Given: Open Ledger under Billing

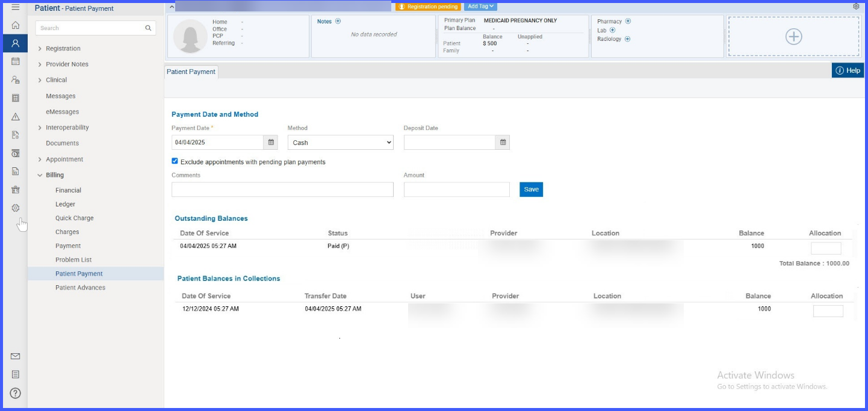Looking at the screenshot, I should (66, 204).
